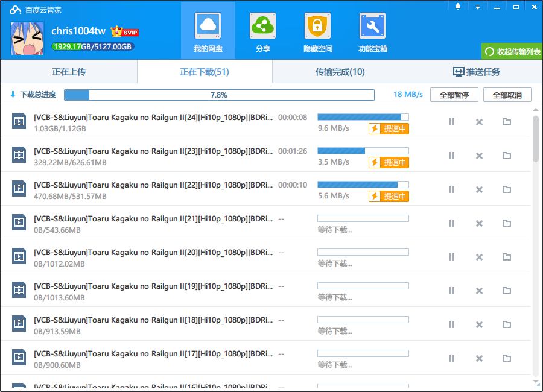Open 功能宝箱 toolbox
Image resolution: width=543 pixels, height=392 pixels.
click(373, 32)
